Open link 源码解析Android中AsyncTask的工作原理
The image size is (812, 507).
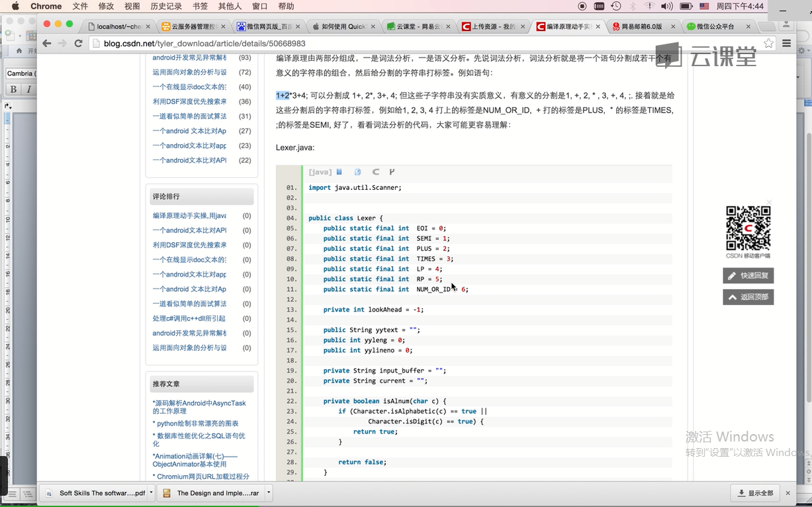pyautogui.click(x=199, y=407)
